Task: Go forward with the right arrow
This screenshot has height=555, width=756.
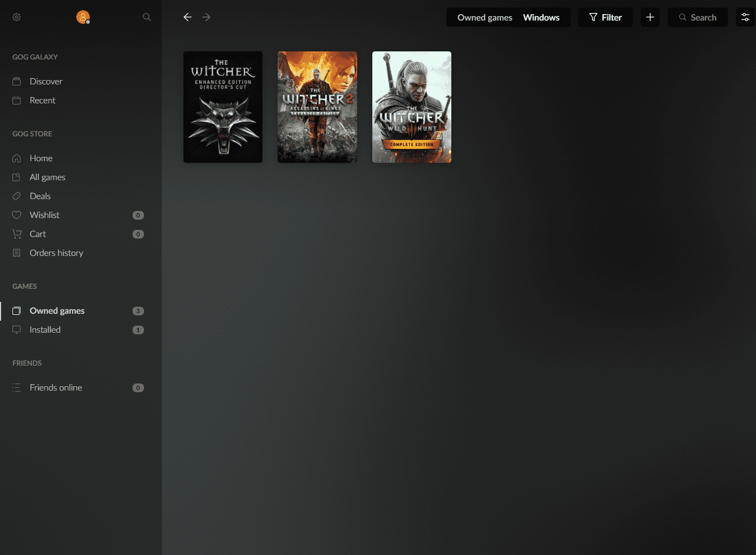Action: [206, 17]
